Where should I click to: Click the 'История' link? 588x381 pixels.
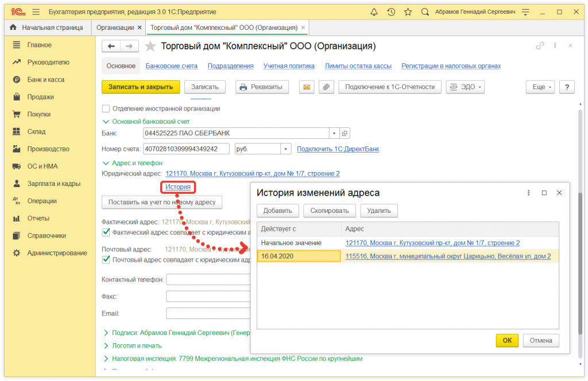(x=177, y=186)
